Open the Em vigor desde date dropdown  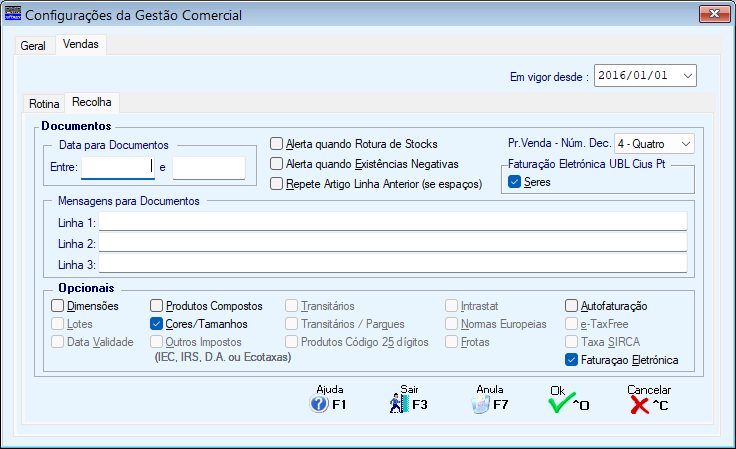[x=688, y=76]
